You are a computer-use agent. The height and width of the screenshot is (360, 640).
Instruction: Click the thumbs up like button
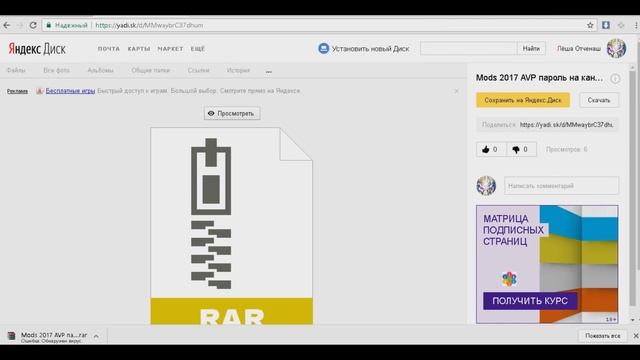491,149
